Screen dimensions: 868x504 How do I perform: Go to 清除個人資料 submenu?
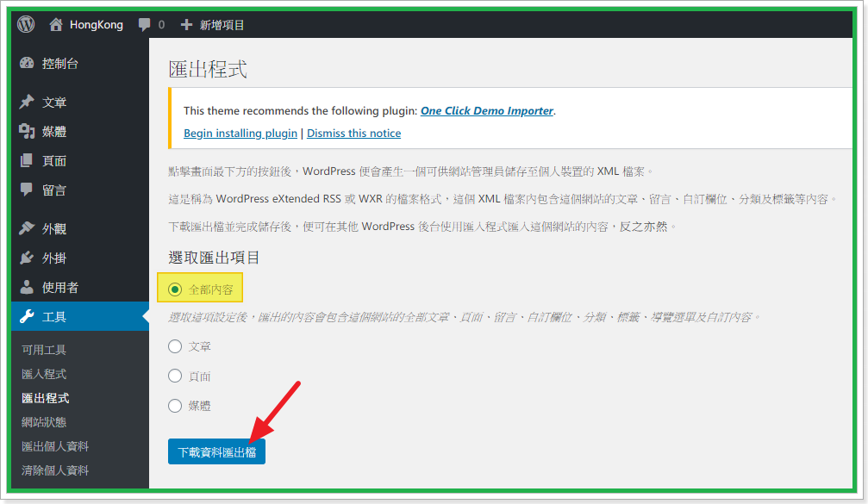click(x=55, y=470)
